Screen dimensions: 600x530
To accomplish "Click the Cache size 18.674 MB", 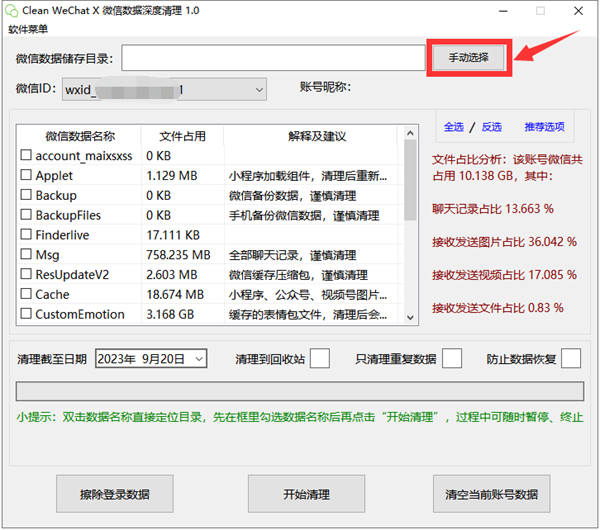I will [x=175, y=295].
